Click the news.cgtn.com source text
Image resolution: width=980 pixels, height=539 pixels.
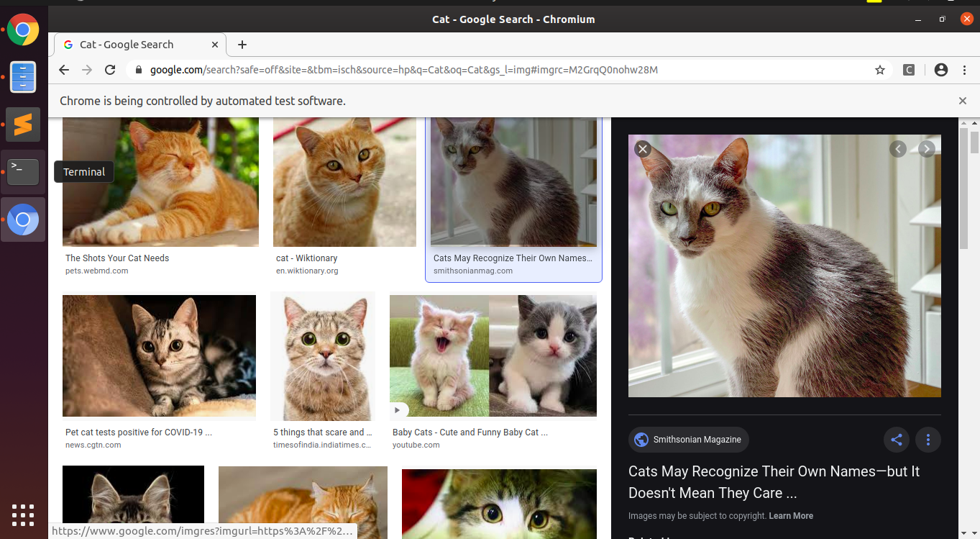pos(93,445)
